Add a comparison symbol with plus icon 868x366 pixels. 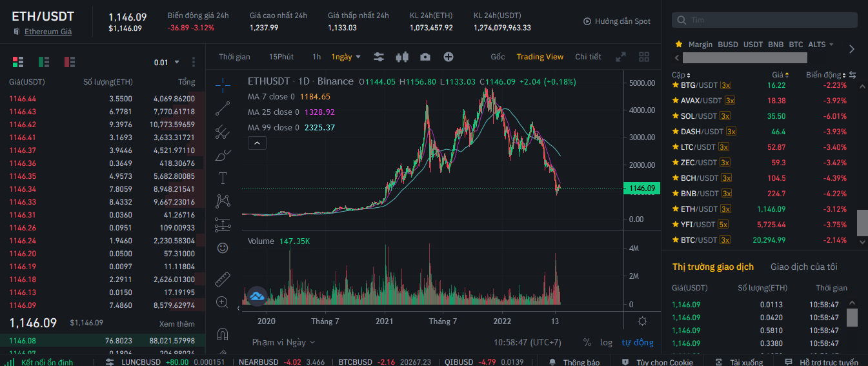(449, 57)
